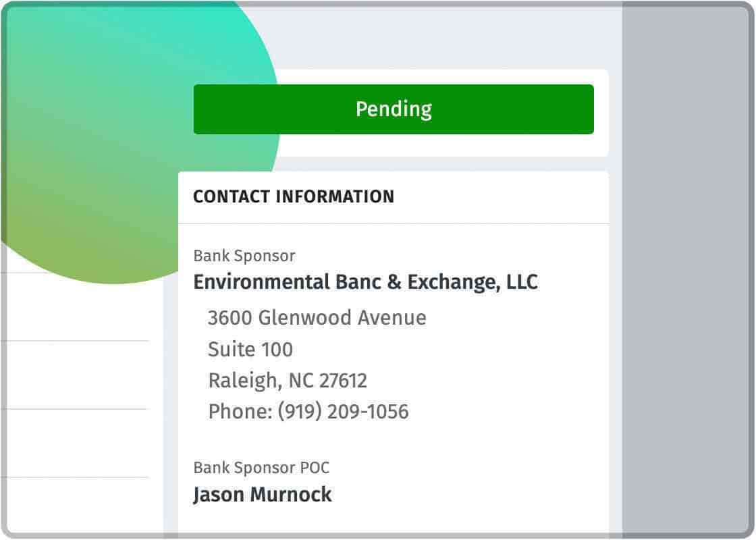The height and width of the screenshot is (540, 756).
Task: Click the green Pending status button
Action: (x=394, y=109)
